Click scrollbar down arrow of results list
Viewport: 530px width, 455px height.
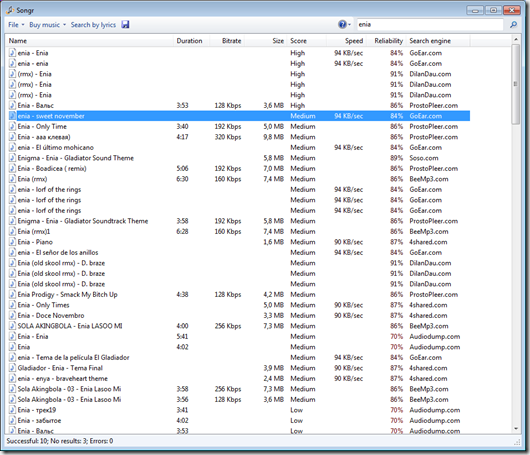coord(515,429)
